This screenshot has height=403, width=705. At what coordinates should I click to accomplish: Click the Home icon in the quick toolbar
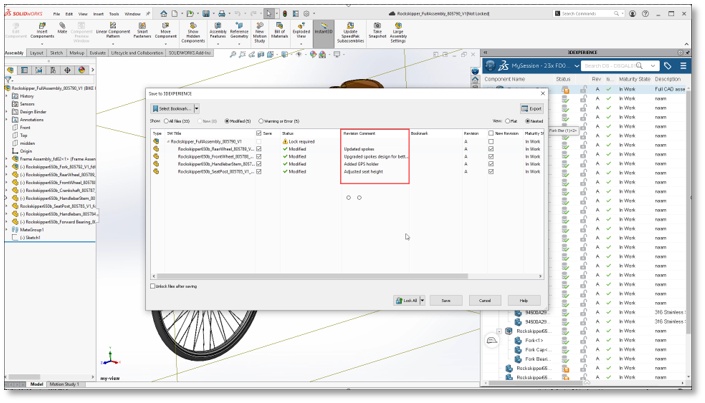(163, 14)
